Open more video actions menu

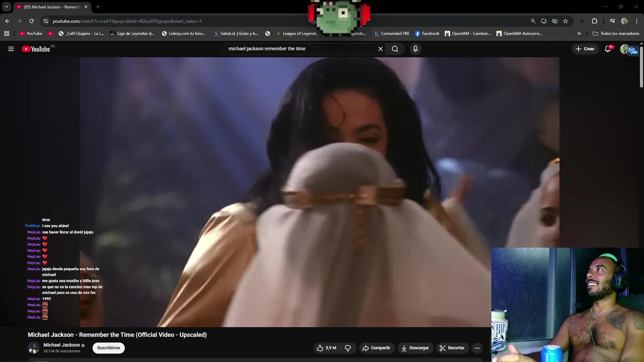[477, 348]
